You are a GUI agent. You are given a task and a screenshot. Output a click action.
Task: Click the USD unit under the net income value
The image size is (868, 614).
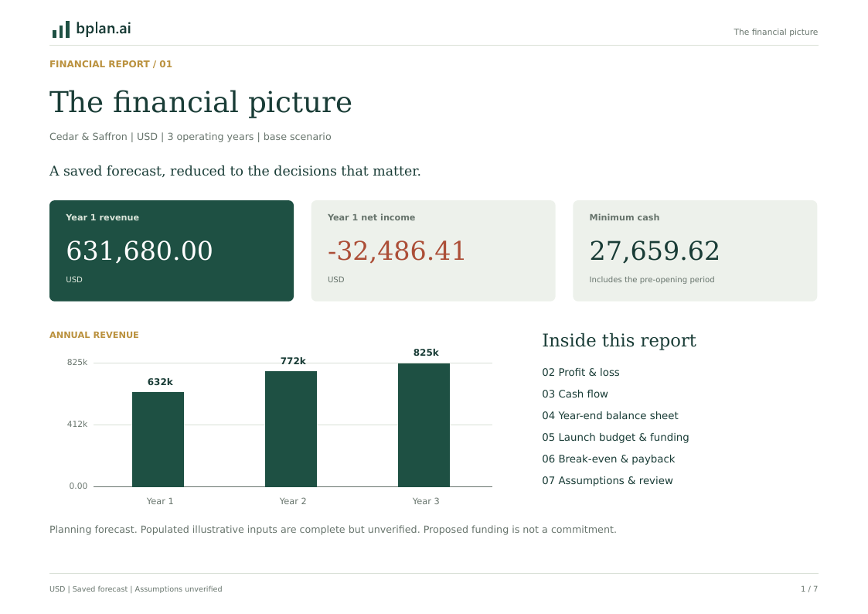click(x=335, y=280)
